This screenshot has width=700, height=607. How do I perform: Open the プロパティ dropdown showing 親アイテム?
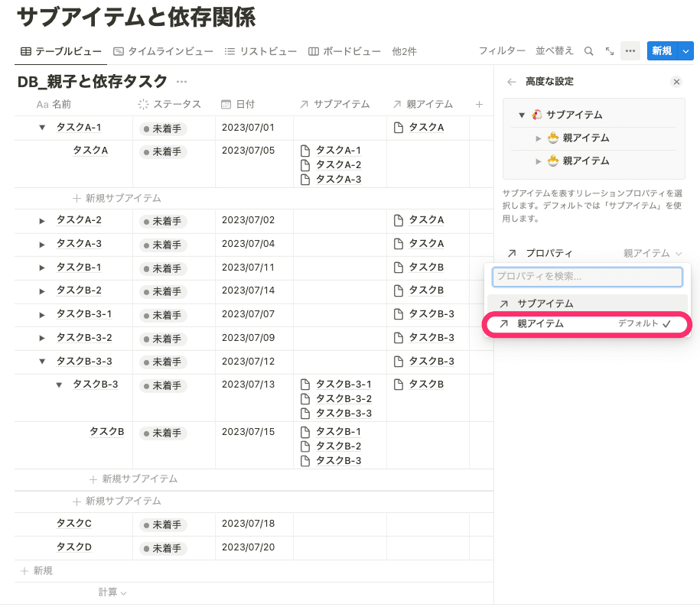pos(650,253)
